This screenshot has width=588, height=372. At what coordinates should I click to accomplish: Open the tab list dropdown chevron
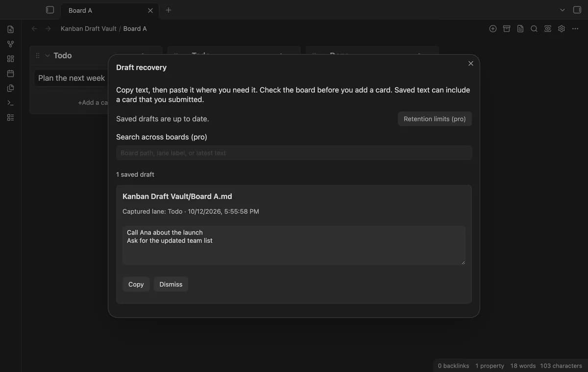[x=563, y=10]
